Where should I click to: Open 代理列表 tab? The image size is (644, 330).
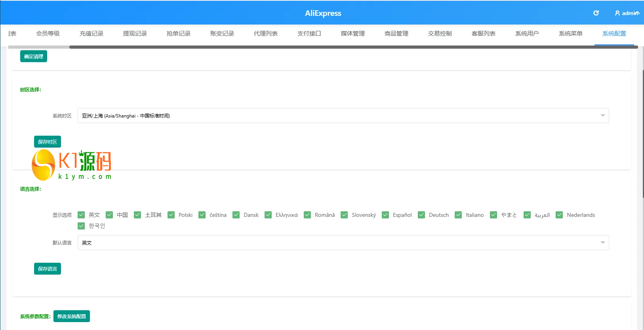coord(266,34)
